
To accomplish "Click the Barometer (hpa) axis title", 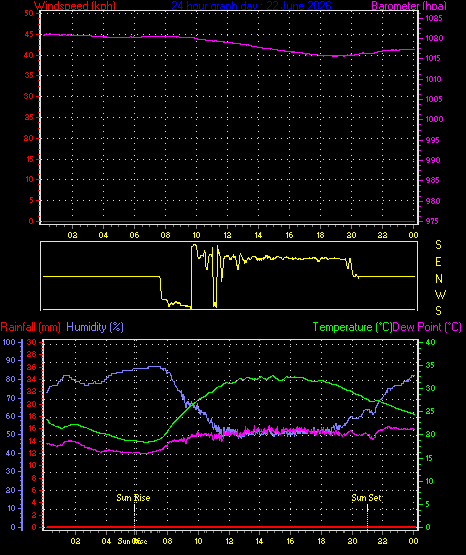I will (409, 6).
